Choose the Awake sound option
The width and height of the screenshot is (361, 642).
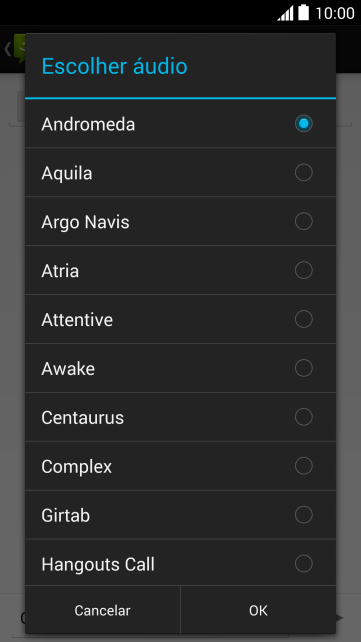[180, 368]
